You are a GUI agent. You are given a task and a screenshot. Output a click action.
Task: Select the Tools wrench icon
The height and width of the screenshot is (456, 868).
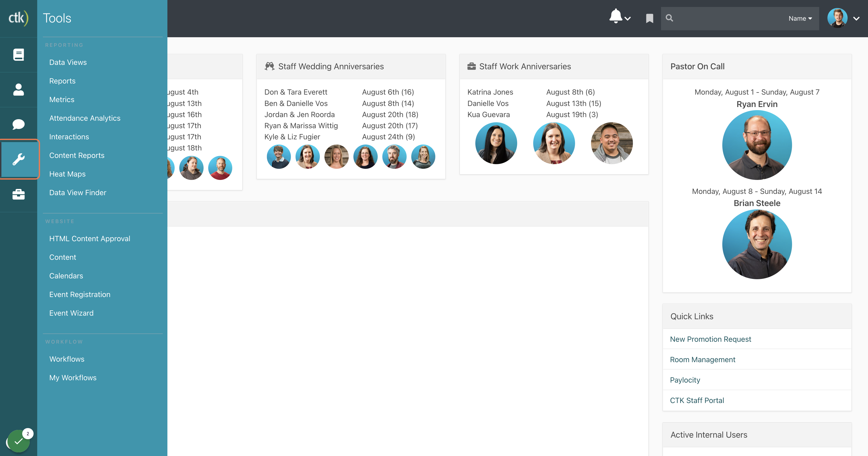(19, 159)
